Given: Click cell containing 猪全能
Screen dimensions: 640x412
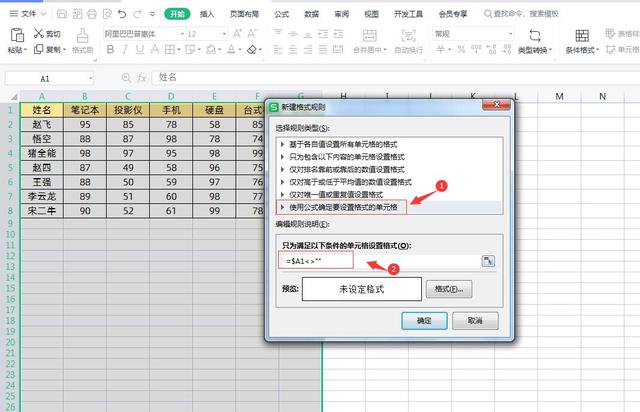Looking at the screenshot, I should tap(42, 154).
